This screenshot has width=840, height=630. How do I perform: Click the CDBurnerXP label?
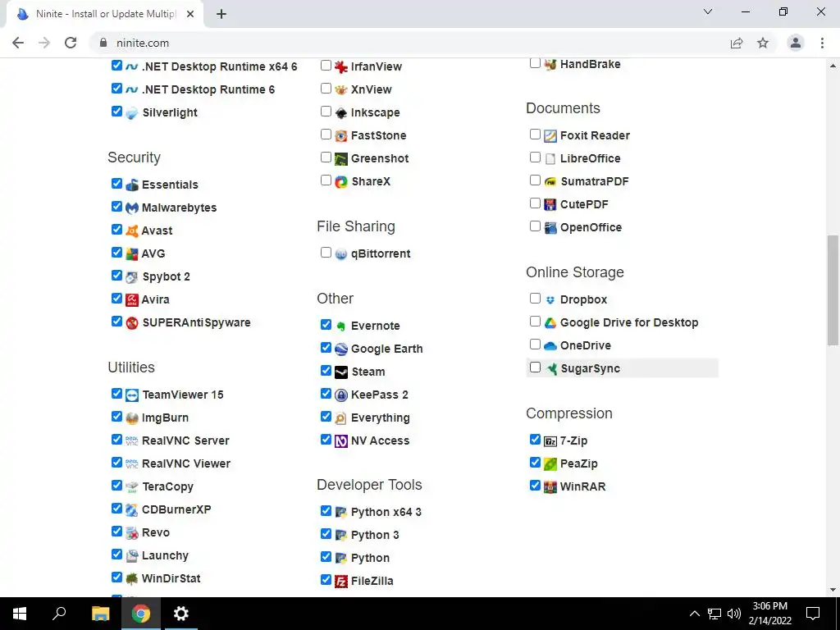(176, 510)
